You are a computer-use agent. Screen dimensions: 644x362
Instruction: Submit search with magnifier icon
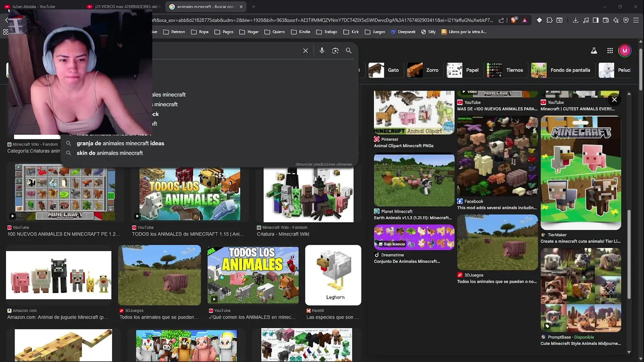point(349,51)
